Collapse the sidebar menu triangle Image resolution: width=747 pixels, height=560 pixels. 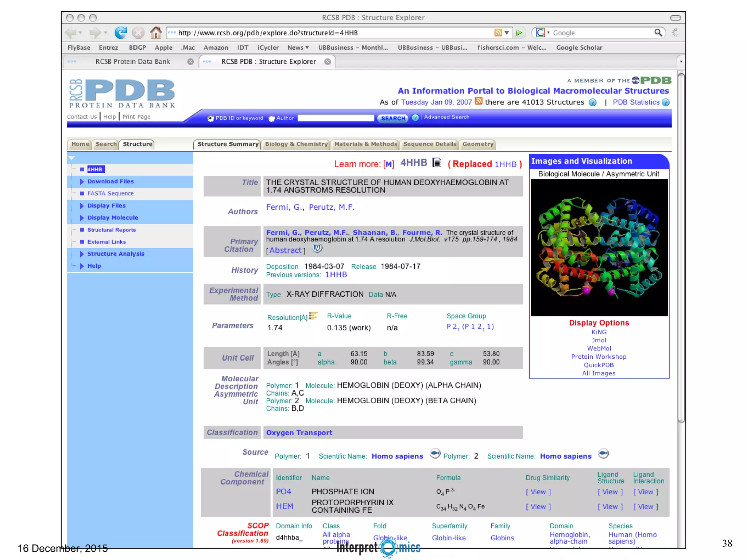pos(72,158)
